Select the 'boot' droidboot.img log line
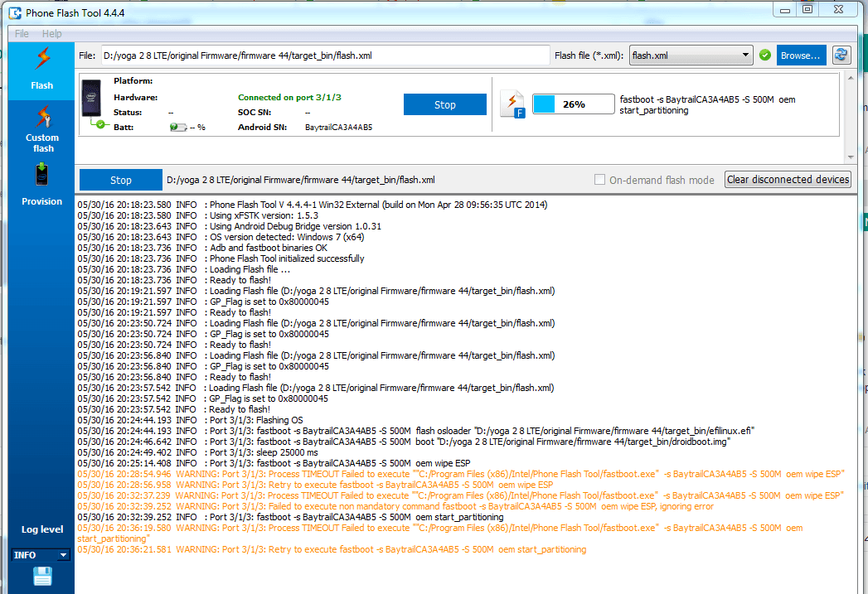The width and height of the screenshot is (868, 594). [404, 442]
